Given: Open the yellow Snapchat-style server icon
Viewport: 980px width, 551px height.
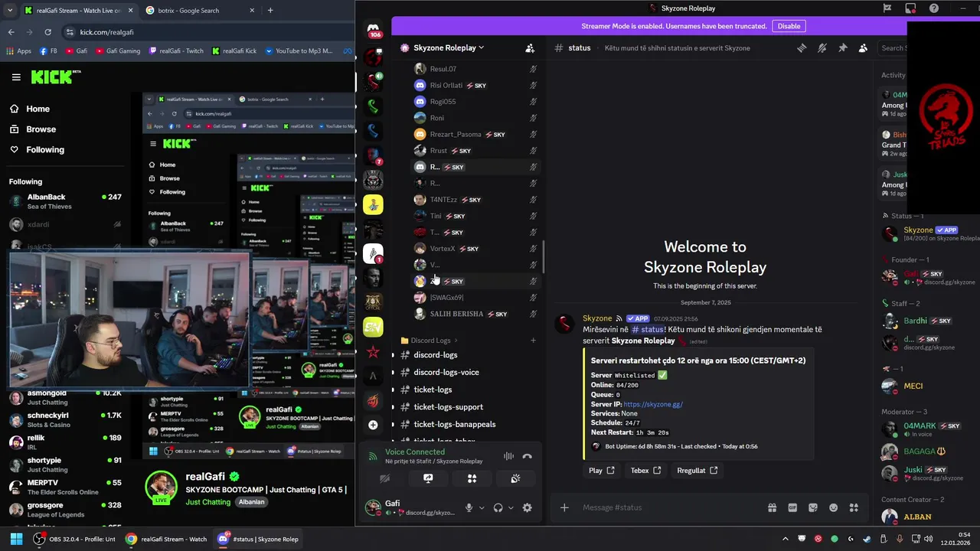Looking at the screenshot, I should point(373,204).
